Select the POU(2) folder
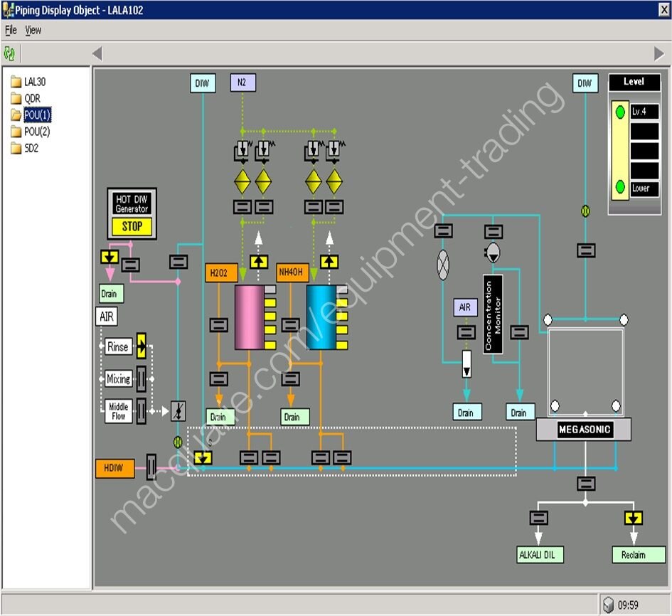This screenshot has width=672, height=616. click(31, 131)
